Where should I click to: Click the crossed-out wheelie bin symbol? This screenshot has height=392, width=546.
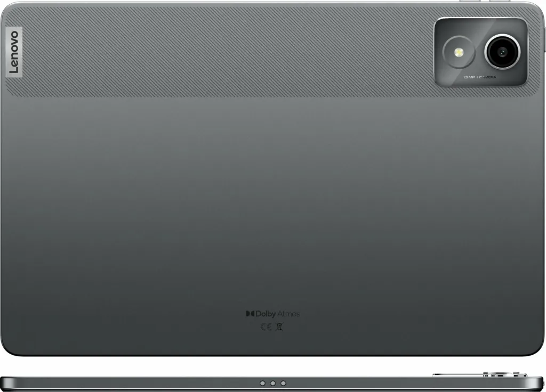(279, 326)
